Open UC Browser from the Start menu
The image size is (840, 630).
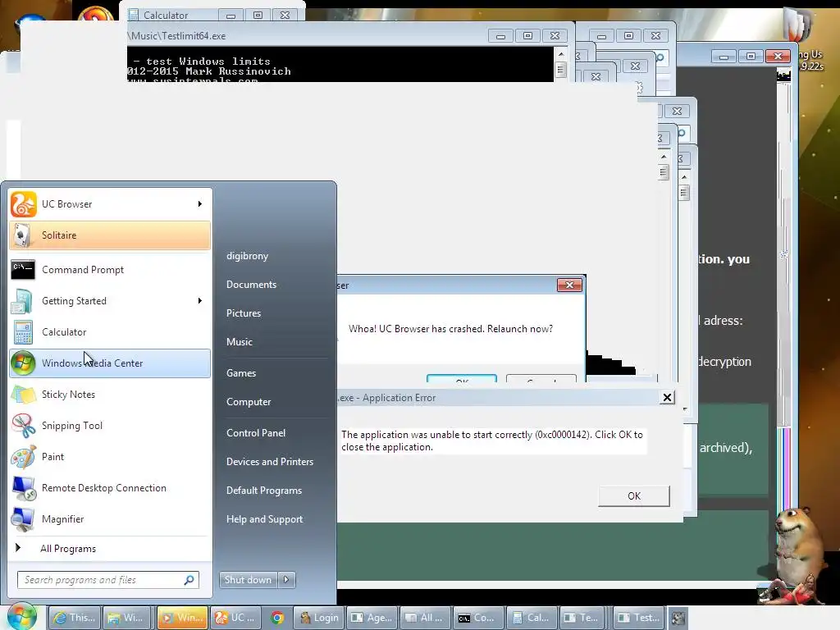pos(110,204)
